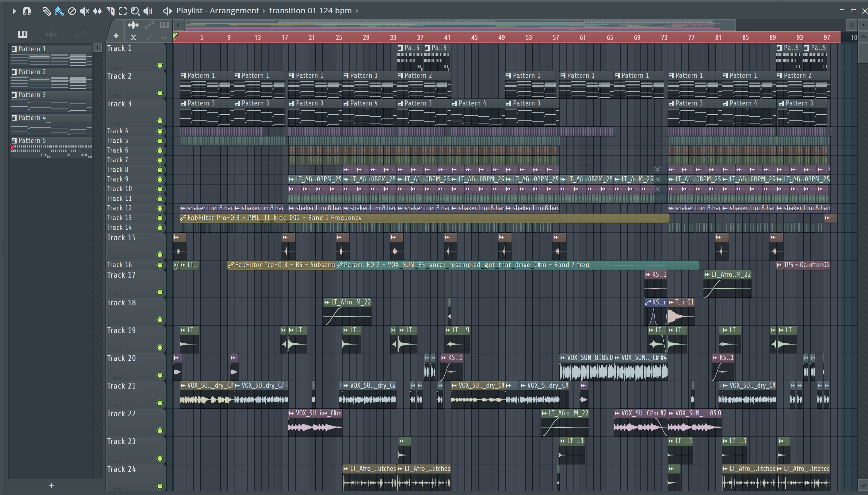The width and height of the screenshot is (868, 495).
Task: Click the speaker icon before Playlist title
Action: (167, 11)
